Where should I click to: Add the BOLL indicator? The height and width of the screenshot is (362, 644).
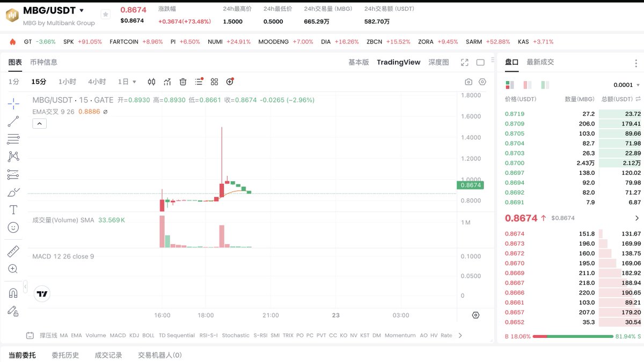pyautogui.click(x=149, y=335)
